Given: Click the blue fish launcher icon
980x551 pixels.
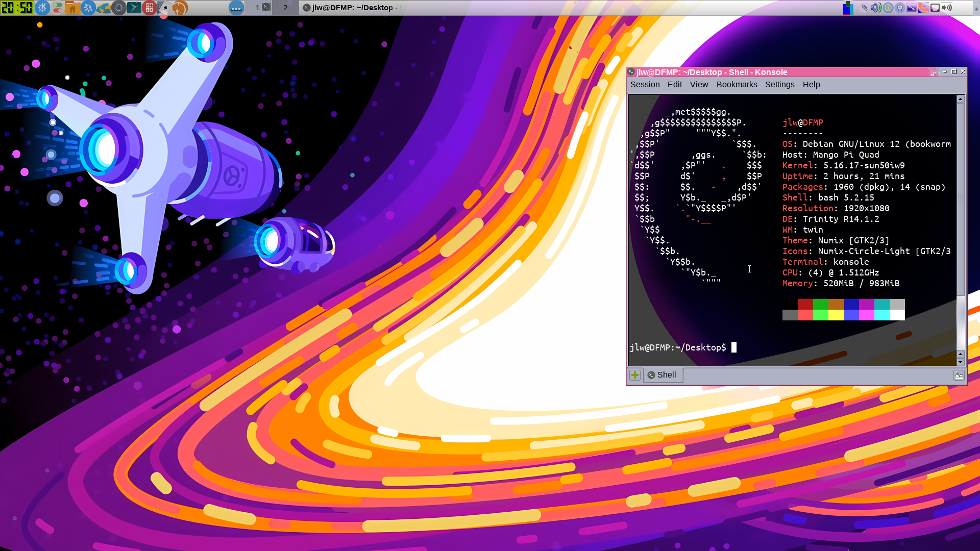Looking at the screenshot, I should point(103,8).
